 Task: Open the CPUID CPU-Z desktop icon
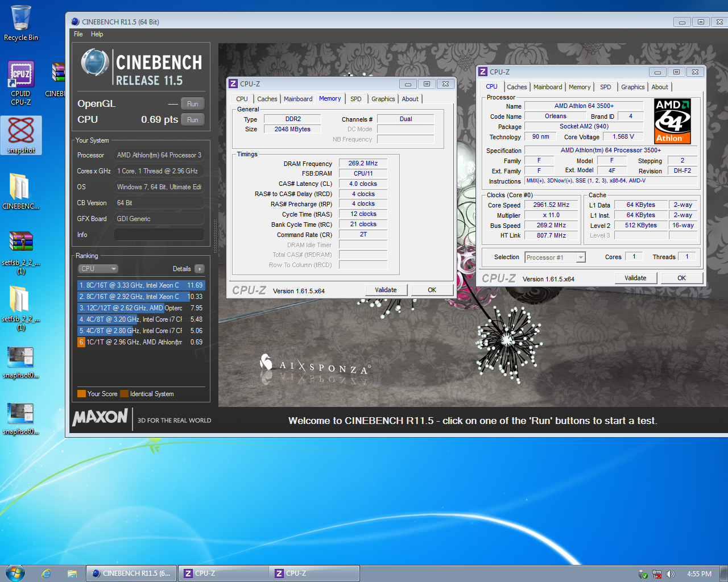21,83
